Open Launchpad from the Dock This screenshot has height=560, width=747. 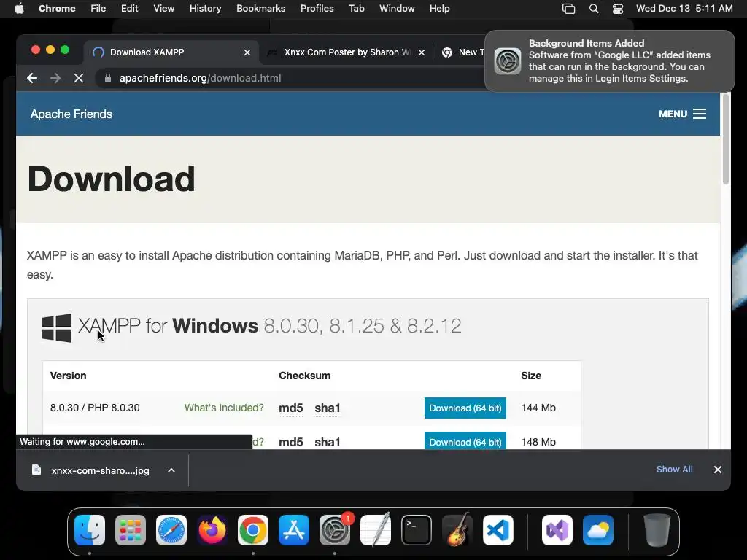click(x=131, y=530)
